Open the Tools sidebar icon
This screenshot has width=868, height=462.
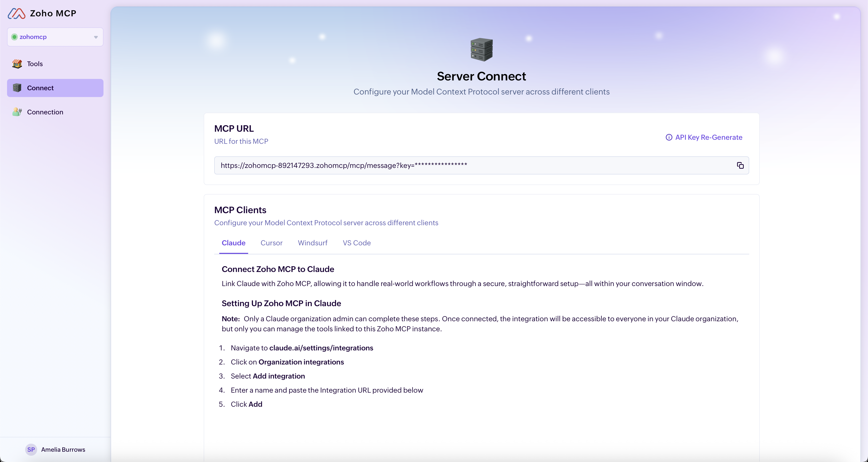[17, 64]
